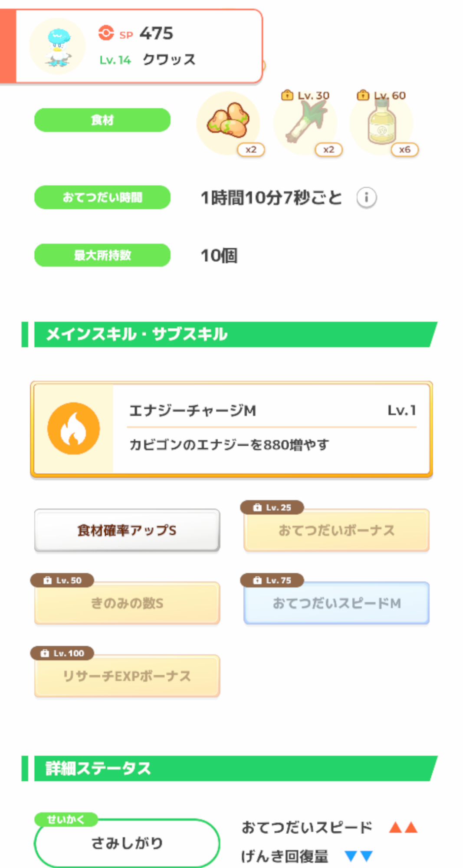Tap the locked きのみの数S sub skill

click(127, 603)
